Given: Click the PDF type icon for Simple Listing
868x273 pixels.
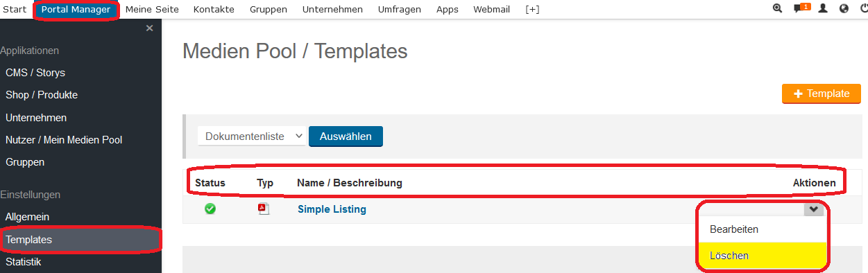Looking at the screenshot, I should pyautogui.click(x=264, y=209).
